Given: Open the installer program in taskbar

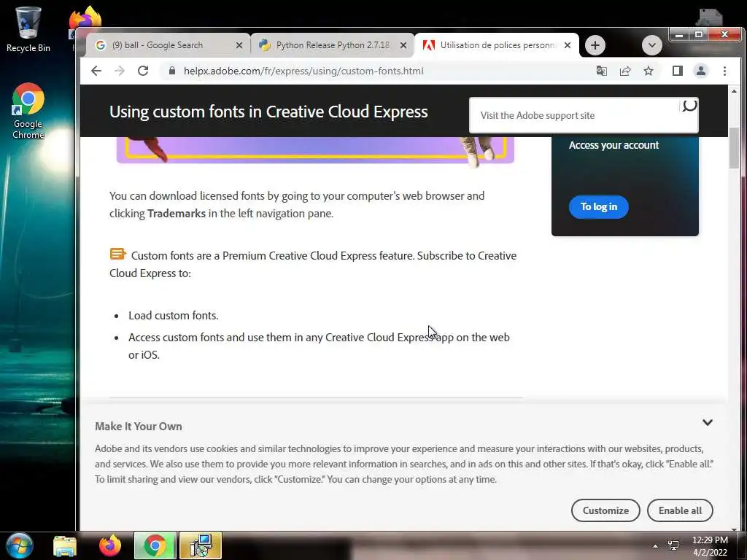Looking at the screenshot, I should (201, 545).
